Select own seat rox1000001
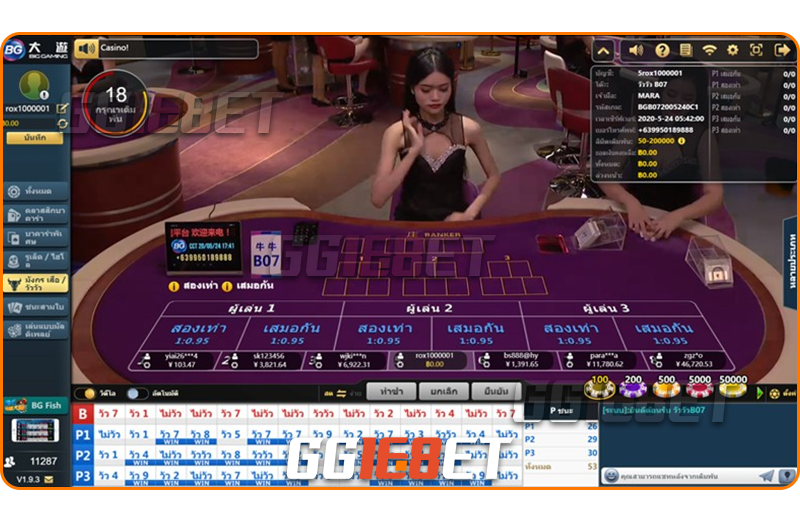Viewport: 800px width, 522px height. click(428, 360)
